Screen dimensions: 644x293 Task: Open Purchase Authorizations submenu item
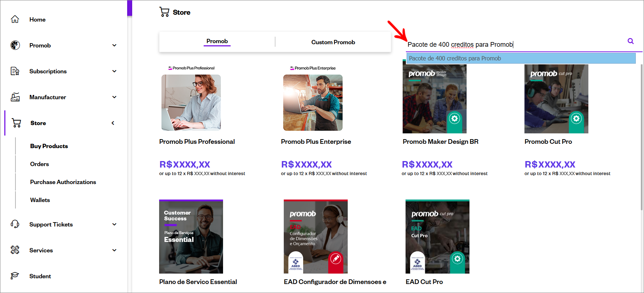(63, 182)
